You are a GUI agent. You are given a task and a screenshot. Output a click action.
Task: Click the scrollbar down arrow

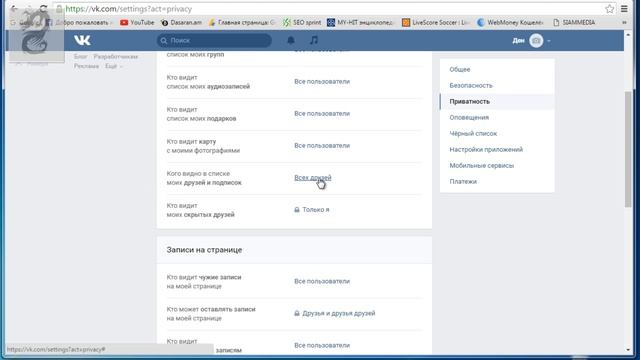628,350
